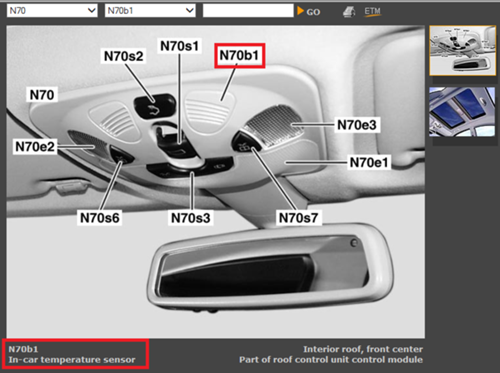Screen dimensions: 500x373
Task: Open the N70 component dropdown
Action: point(52,11)
